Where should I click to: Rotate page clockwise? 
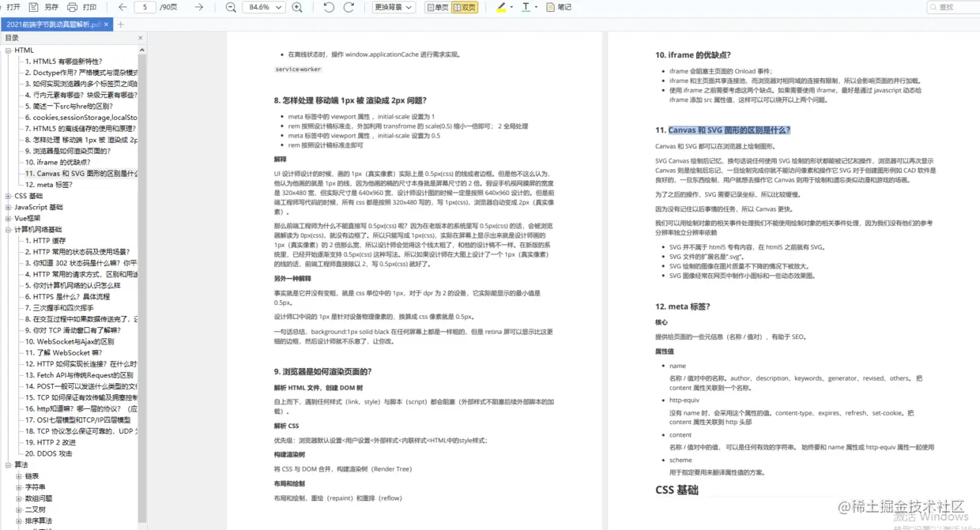click(350, 7)
